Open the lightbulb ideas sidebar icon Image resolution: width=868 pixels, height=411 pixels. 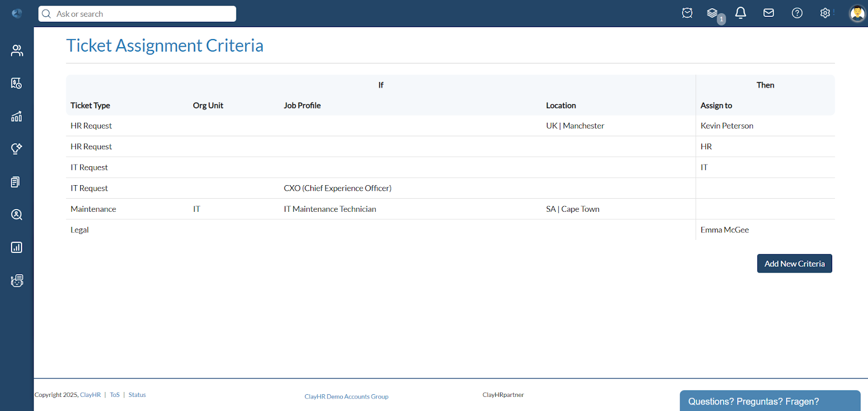coord(17,149)
